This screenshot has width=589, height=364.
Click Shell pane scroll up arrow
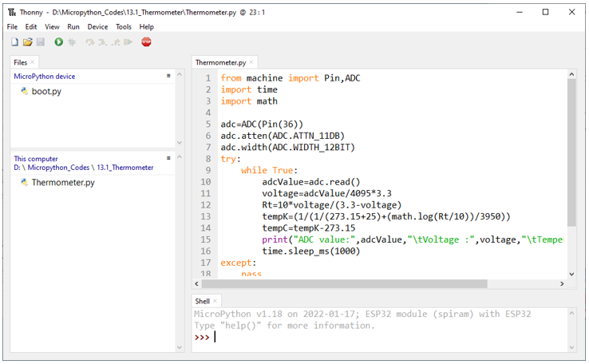point(571,313)
